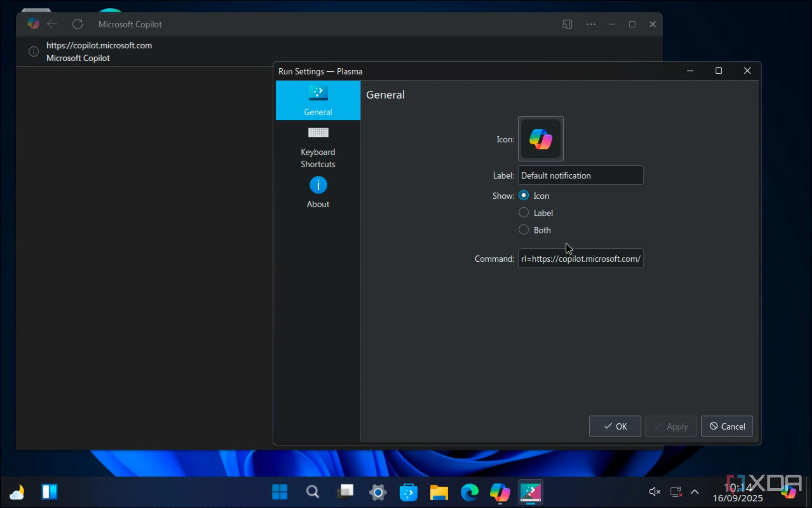Image resolution: width=812 pixels, height=508 pixels.
Task: Open Copilot from the taskbar
Action: [500, 492]
